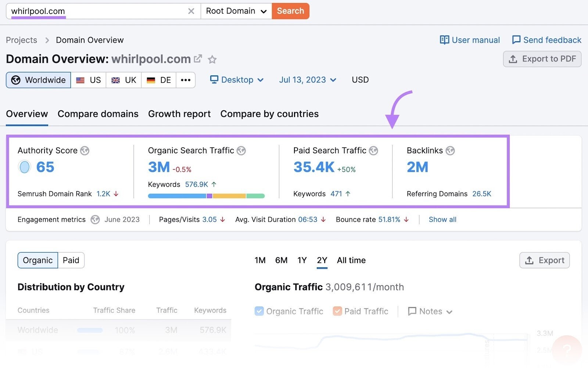Viewport: 588px width, 368px height.
Task: Toggle the Paid Traffic checkbox
Action: 337,311
